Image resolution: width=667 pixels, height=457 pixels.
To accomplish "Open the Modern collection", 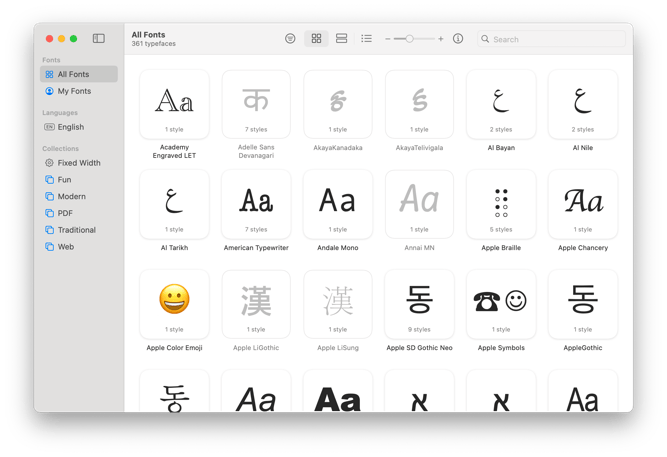I will [79, 196].
